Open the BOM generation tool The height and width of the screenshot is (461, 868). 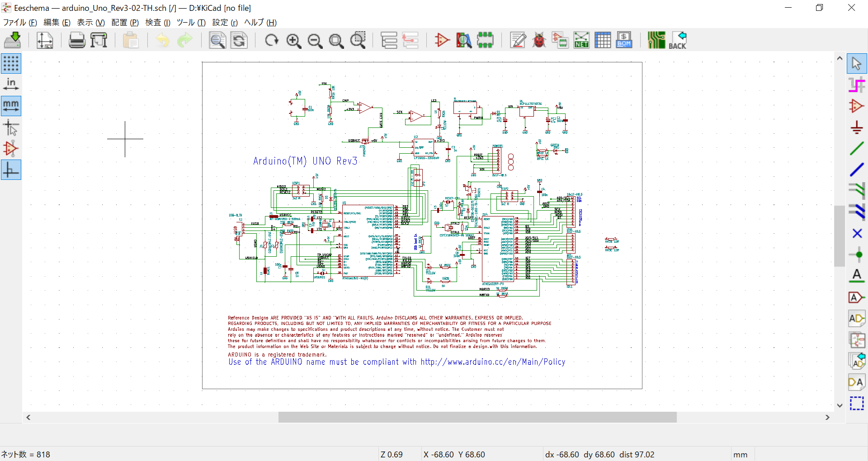(624, 41)
